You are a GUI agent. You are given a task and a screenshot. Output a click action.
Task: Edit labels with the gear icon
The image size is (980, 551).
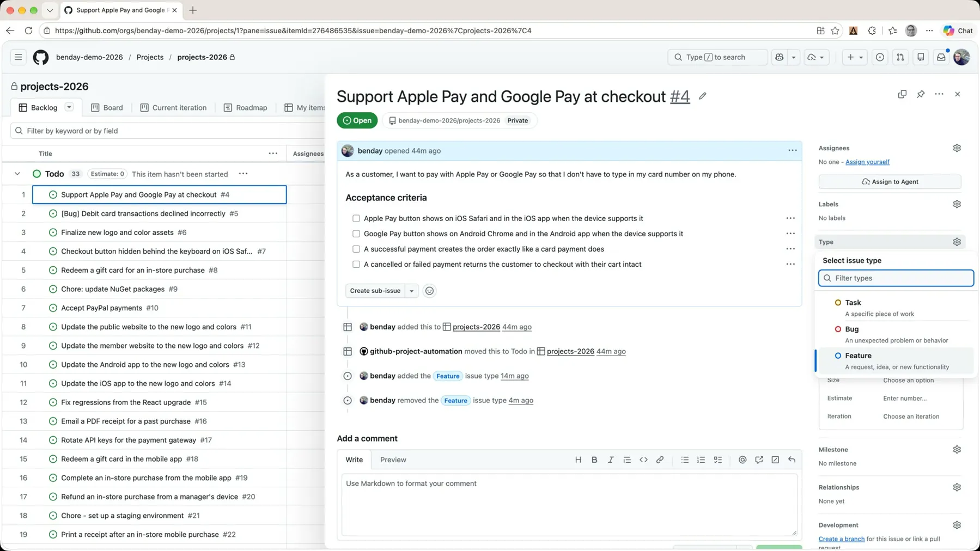tap(957, 204)
